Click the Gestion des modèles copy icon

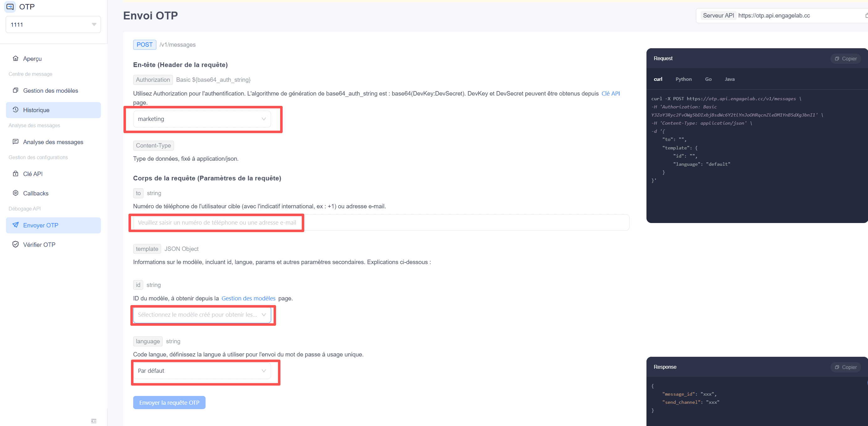[15, 90]
